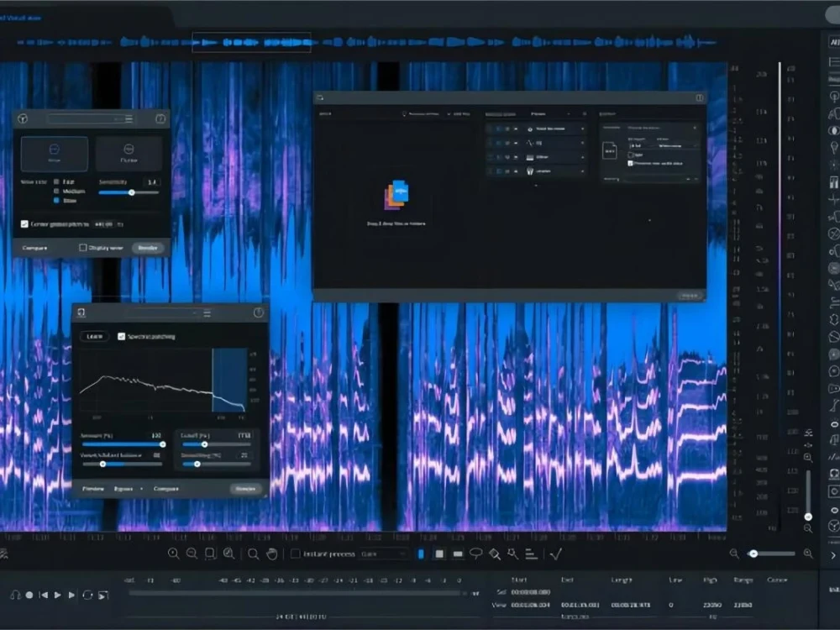
Task: Select the lasso selection tool
Action: pyautogui.click(x=475, y=554)
